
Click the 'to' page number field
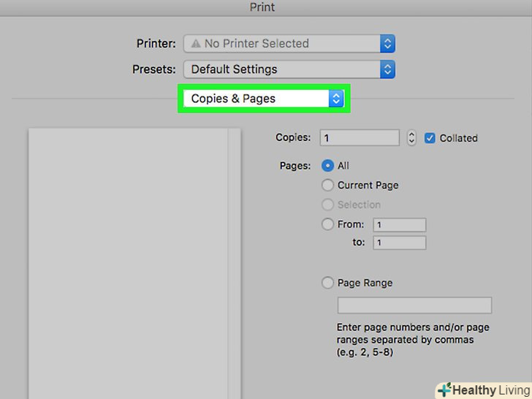399,243
